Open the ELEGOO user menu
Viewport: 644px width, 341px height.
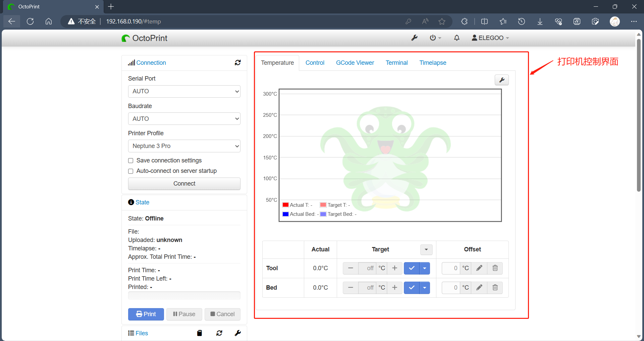pos(490,38)
